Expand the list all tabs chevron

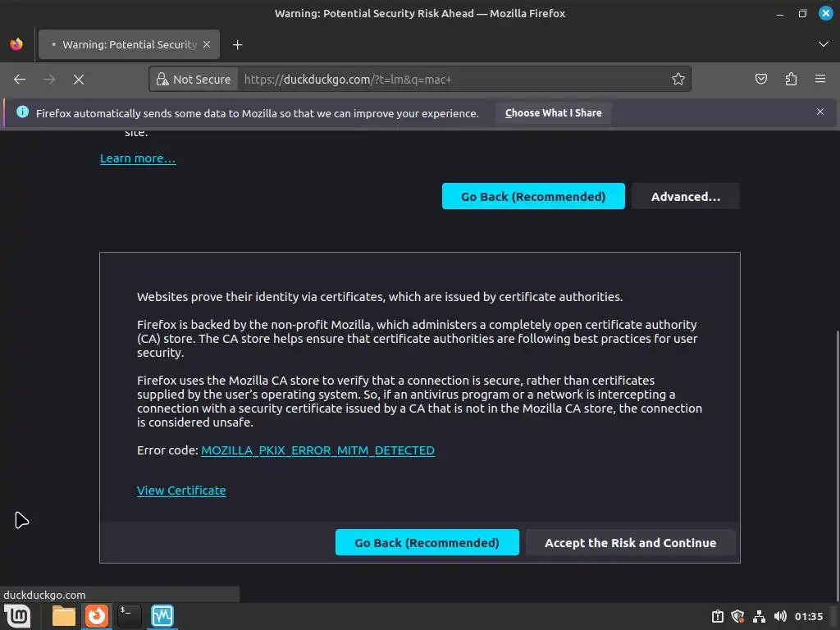(824, 44)
